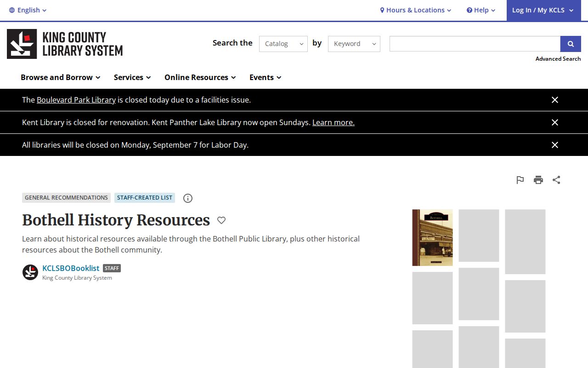Share the list with the share icon
This screenshot has height=368, width=588.
pos(556,180)
